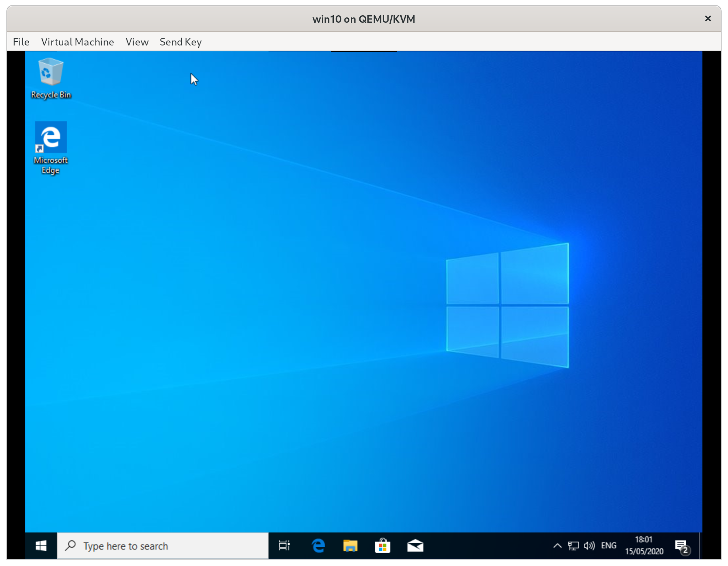Image resolution: width=728 pixels, height=566 pixels.
Task: Open File Explorer from the taskbar
Action: point(350,545)
